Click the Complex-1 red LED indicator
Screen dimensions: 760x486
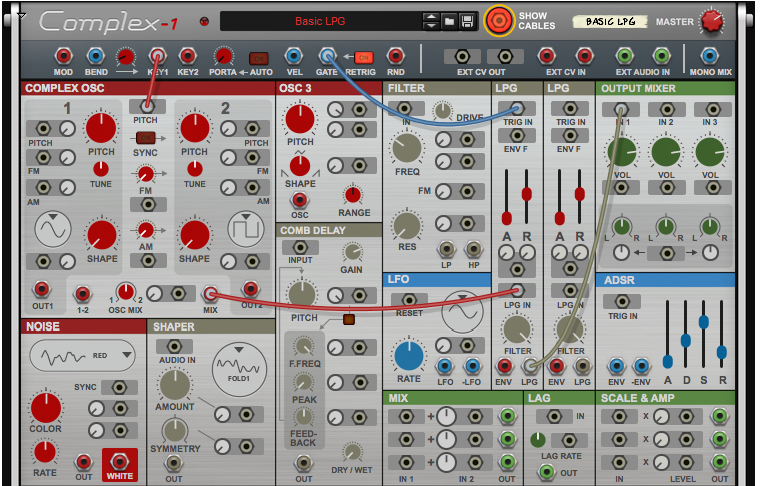pyautogui.click(x=204, y=21)
